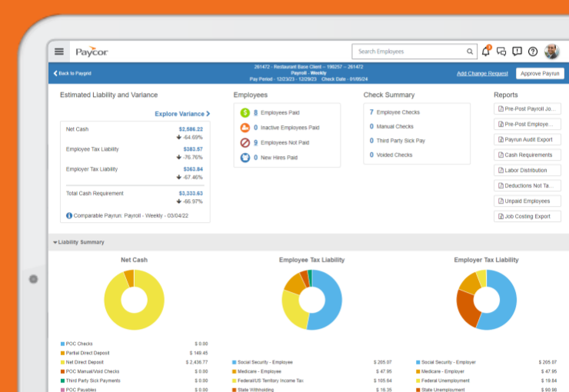
Task: Click the Job Costing Export file icon
Action: (x=501, y=216)
